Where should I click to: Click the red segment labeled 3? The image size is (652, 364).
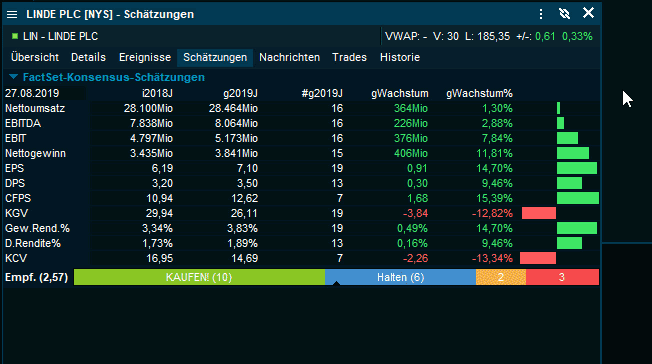pos(562,277)
